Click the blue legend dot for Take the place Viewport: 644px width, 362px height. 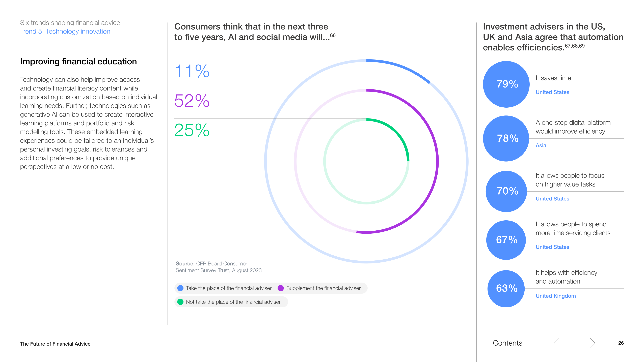[180, 288]
